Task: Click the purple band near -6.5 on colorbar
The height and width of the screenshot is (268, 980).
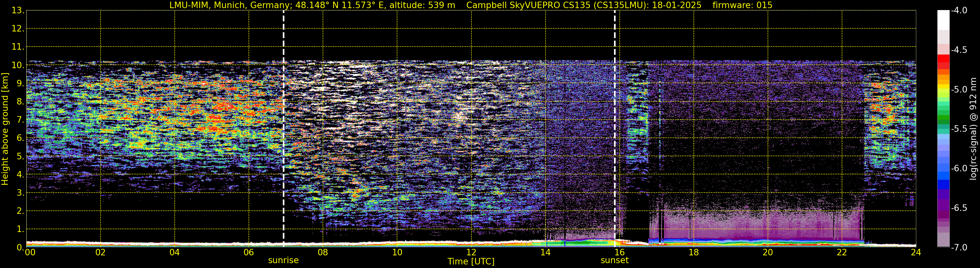Action: coord(944,205)
